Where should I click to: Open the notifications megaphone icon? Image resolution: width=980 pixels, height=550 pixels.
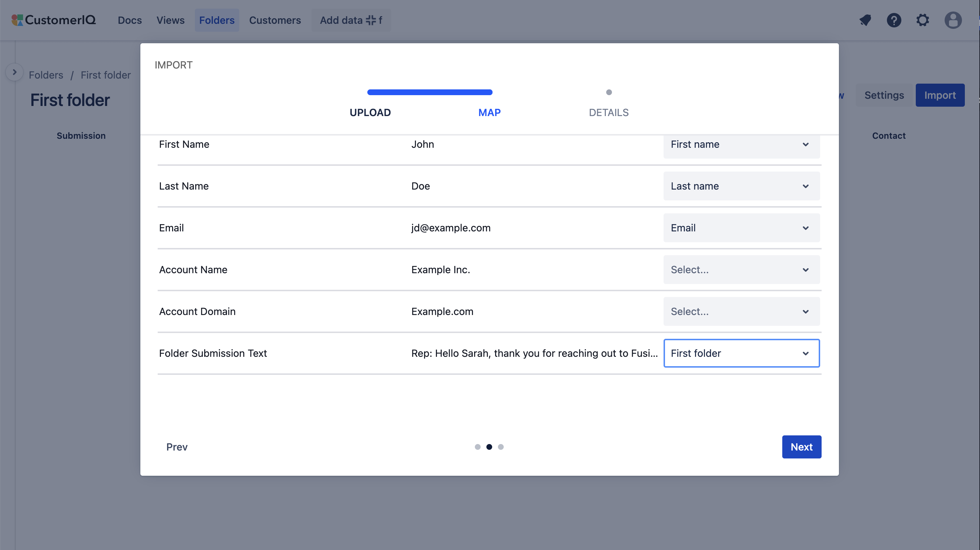click(865, 20)
